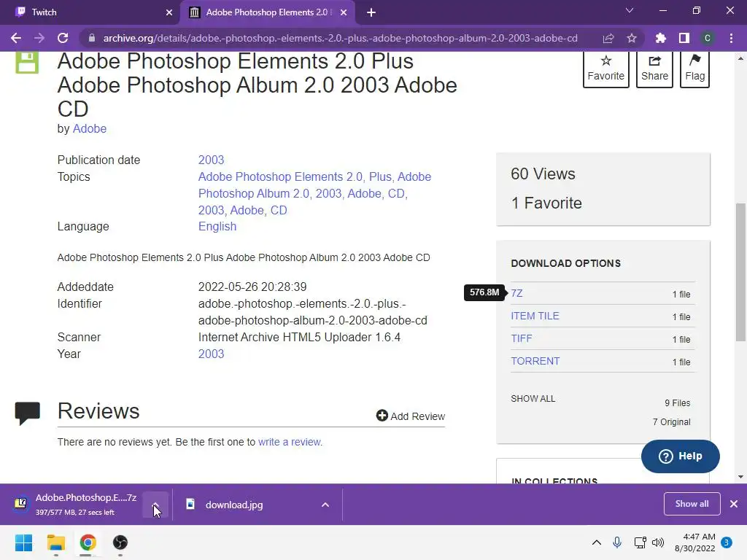This screenshot has width=747, height=560.
Task: Open the download.jpg file from downloads bar
Action: point(234,505)
